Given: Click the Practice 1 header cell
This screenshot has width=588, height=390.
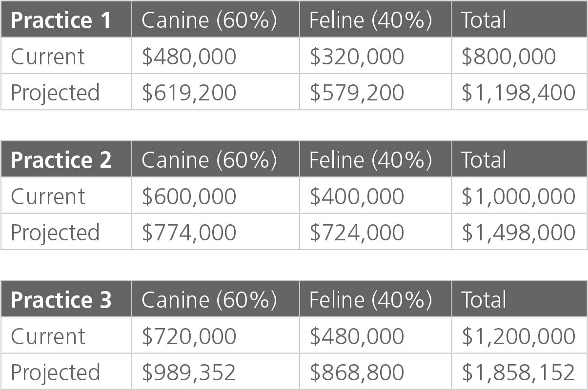Looking at the screenshot, I should [61, 20].
